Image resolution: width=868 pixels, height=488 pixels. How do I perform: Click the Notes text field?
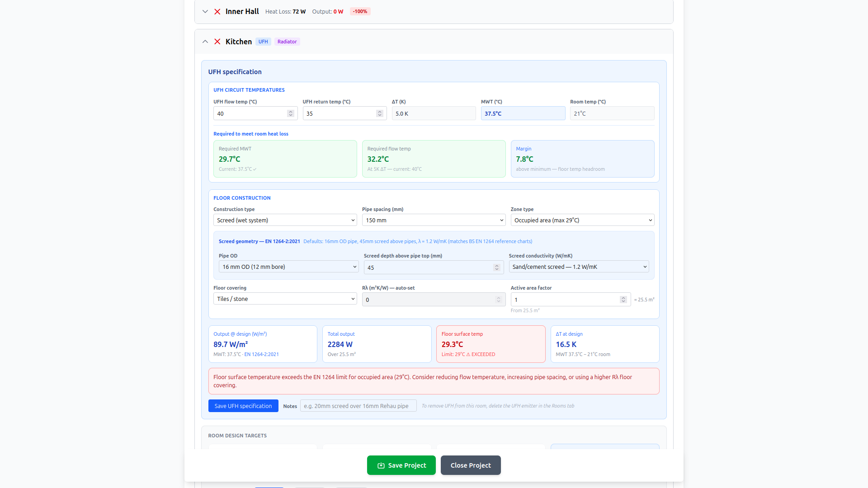pyautogui.click(x=358, y=406)
